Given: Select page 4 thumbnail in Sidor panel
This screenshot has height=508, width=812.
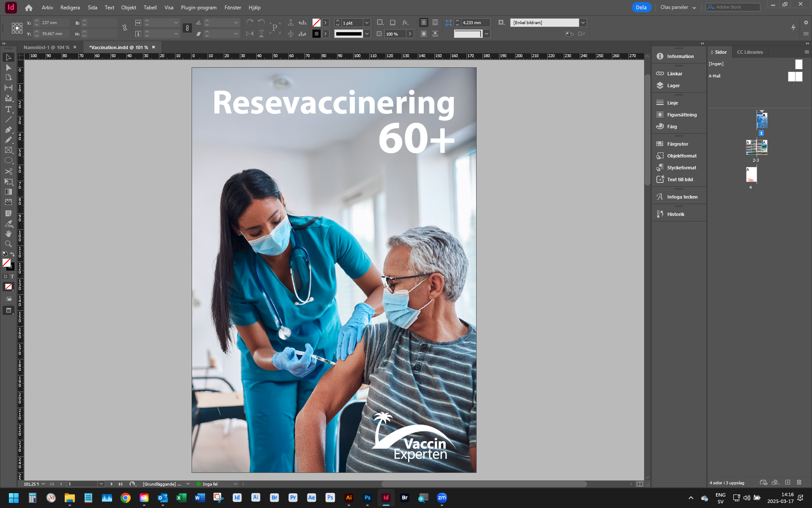Looking at the screenshot, I should pos(751,174).
